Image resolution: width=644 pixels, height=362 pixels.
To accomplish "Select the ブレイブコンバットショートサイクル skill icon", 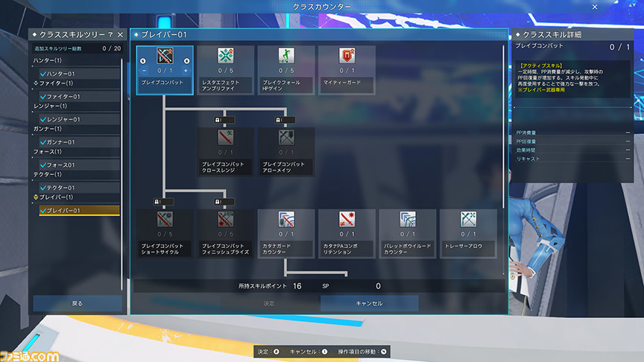I will (x=165, y=219).
